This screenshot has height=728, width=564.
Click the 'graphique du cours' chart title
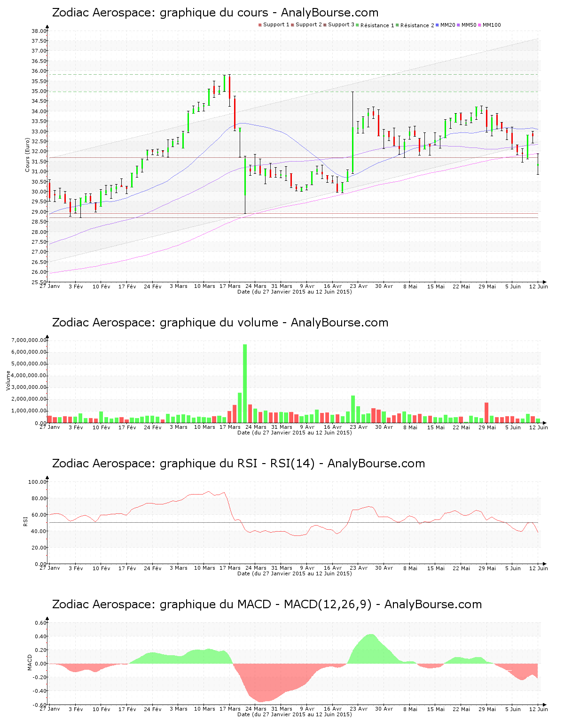pyautogui.click(x=215, y=13)
